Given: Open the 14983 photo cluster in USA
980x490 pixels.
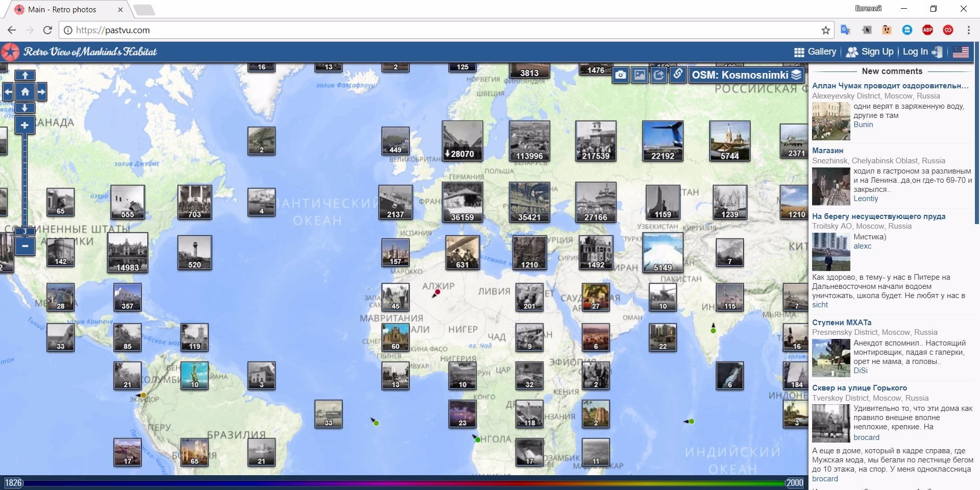Looking at the screenshot, I should (128, 253).
